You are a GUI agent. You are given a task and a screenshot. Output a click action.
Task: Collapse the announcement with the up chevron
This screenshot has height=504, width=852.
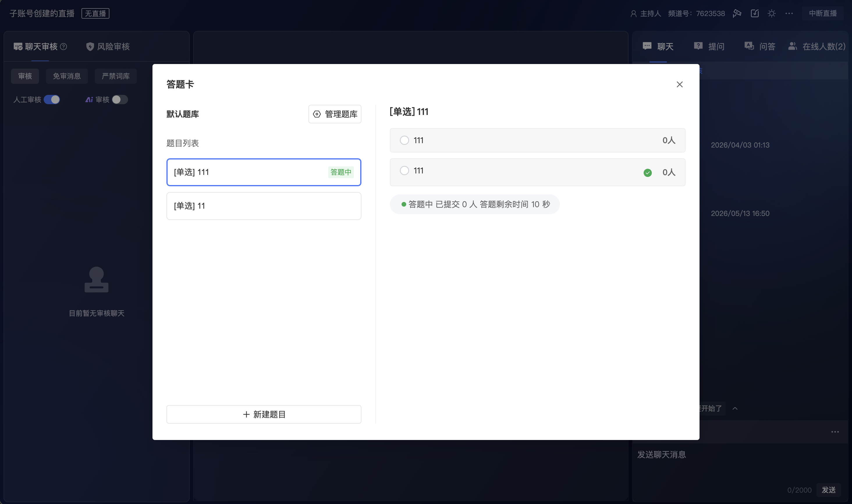[735, 409]
